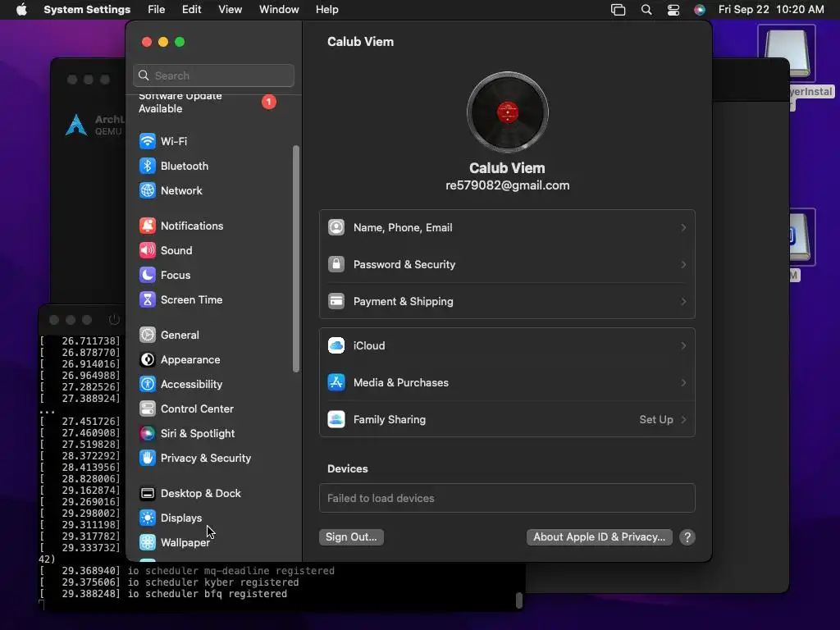
Task: Click the Siri icon in the menu bar
Action: pyautogui.click(x=700, y=10)
